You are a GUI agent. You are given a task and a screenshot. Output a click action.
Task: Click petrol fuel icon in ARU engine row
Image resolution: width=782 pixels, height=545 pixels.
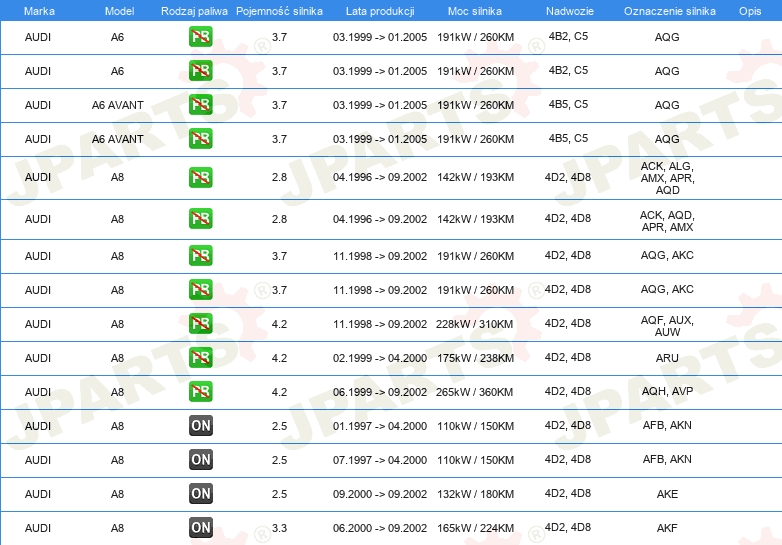point(200,358)
